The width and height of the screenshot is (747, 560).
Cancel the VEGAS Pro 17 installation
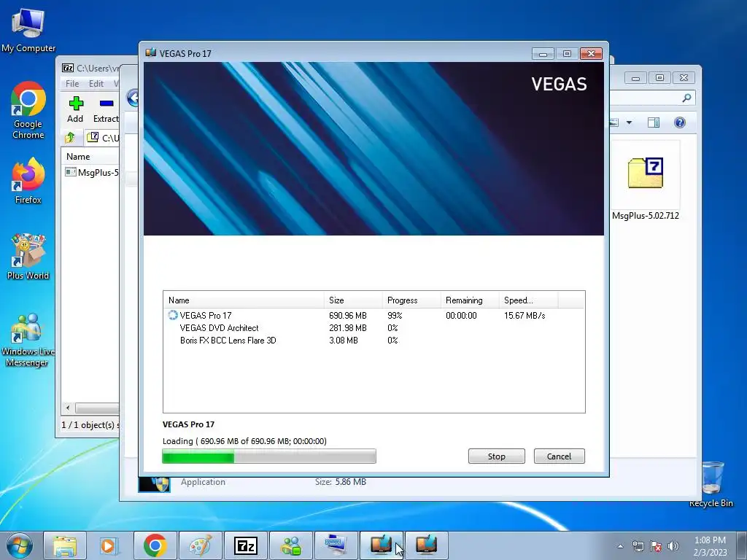tap(559, 456)
